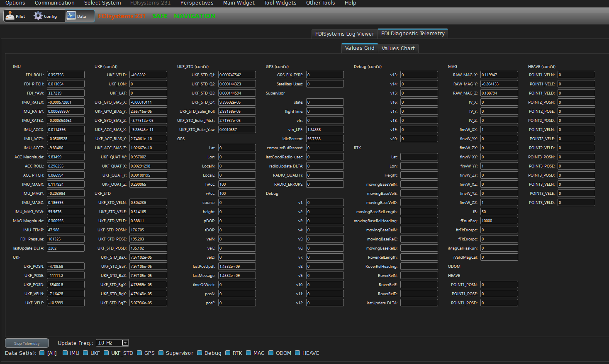Select the UKF_VELD value field
This screenshot has width=609, height=364.
pyautogui.click(x=149, y=75)
